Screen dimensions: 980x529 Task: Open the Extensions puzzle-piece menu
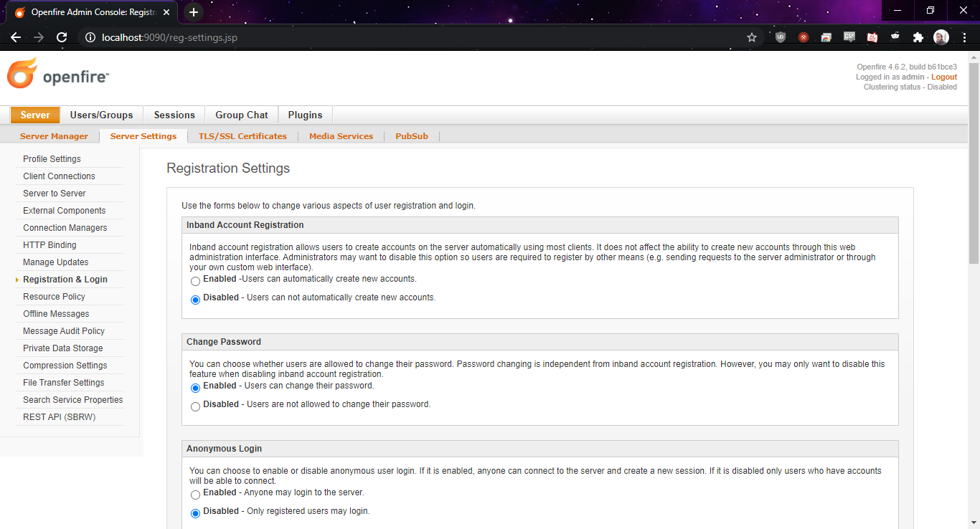pos(918,37)
